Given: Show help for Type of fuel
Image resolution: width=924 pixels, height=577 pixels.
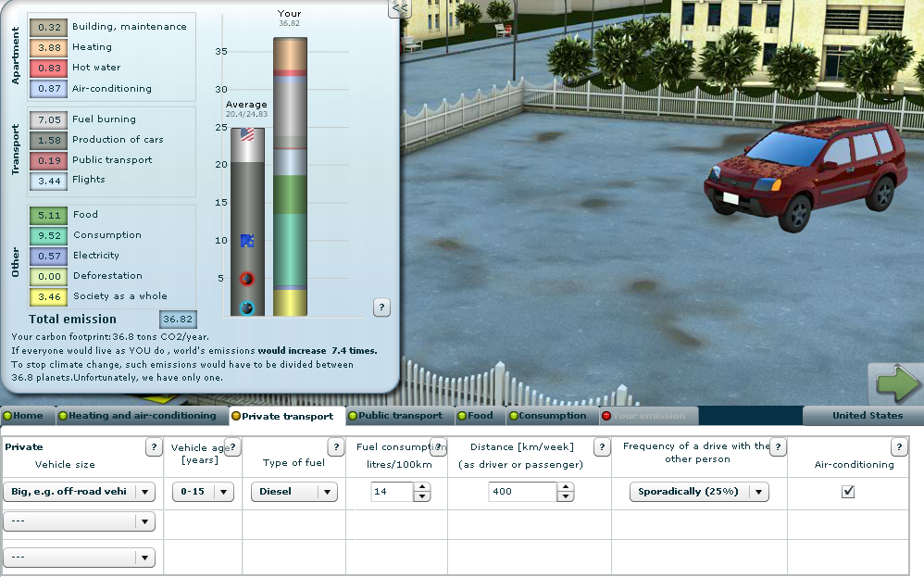Looking at the screenshot, I should coord(336,447).
